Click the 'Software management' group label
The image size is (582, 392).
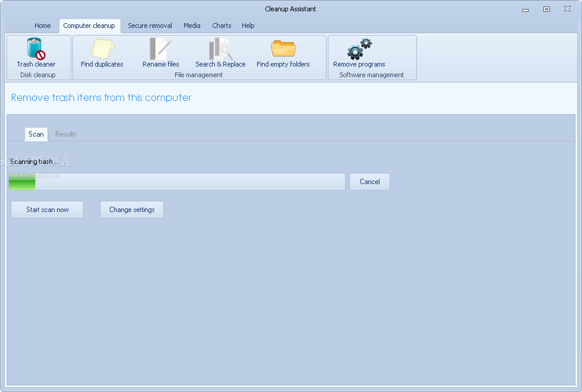coord(372,75)
